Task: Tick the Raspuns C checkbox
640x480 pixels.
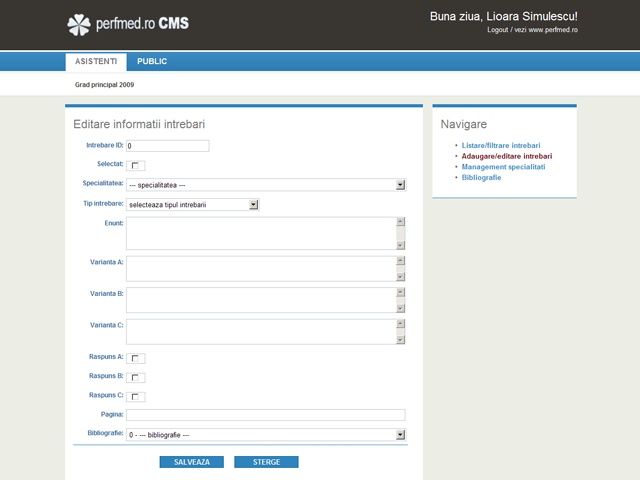Action: pos(137,397)
